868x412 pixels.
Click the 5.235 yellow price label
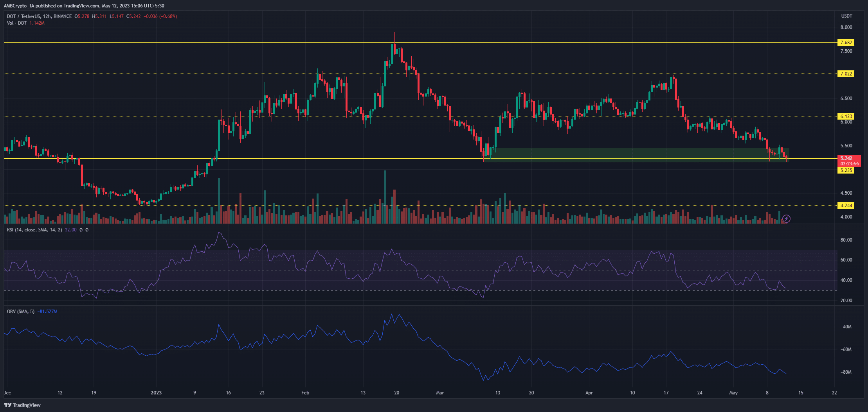pyautogui.click(x=846, y=170)
